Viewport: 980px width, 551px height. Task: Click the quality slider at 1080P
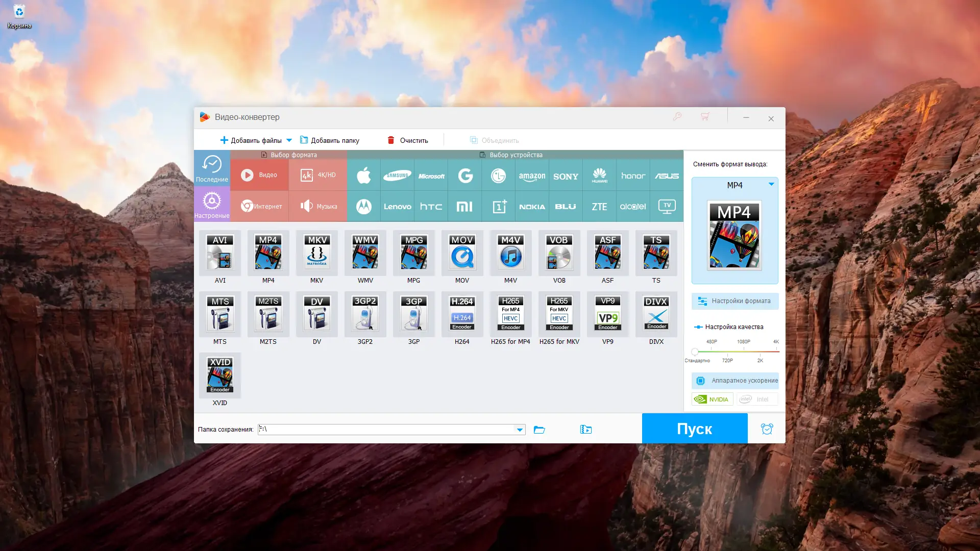point(744,352)
